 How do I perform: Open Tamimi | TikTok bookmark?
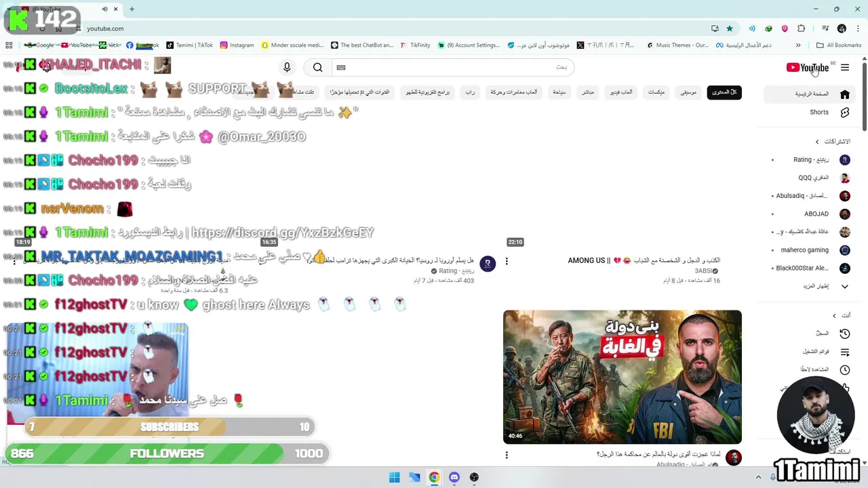tap(190, 45)
